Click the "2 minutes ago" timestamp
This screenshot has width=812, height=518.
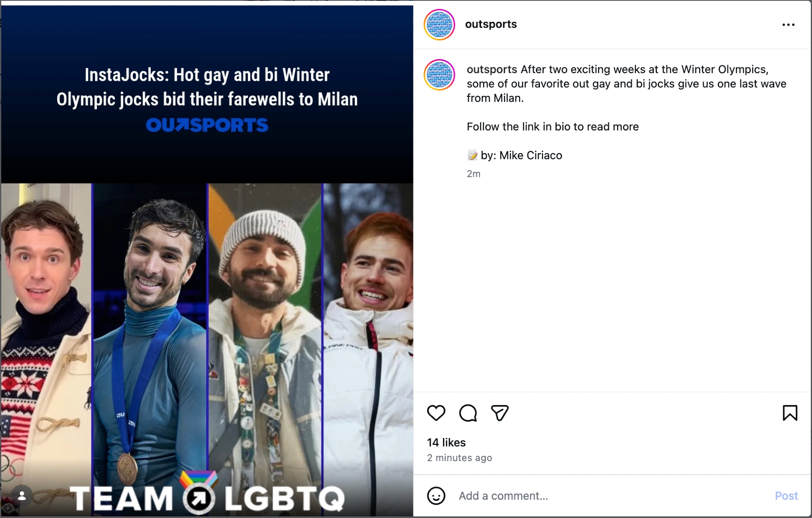point(459,458)
